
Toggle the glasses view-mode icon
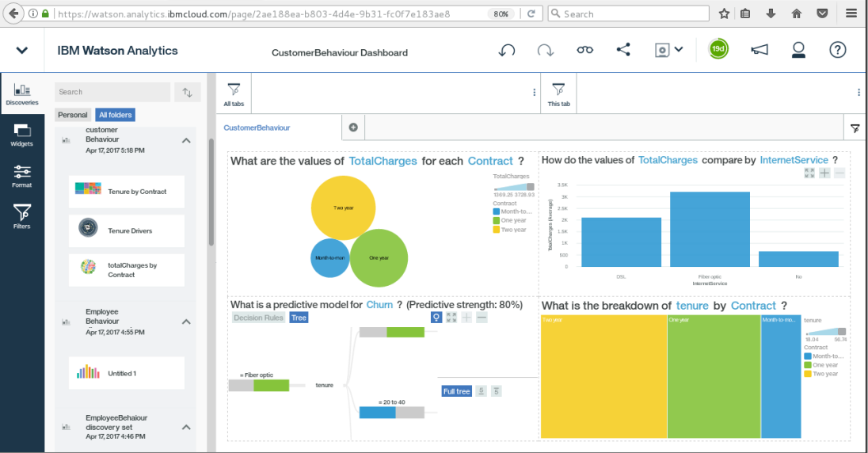(x=584, y=50)
